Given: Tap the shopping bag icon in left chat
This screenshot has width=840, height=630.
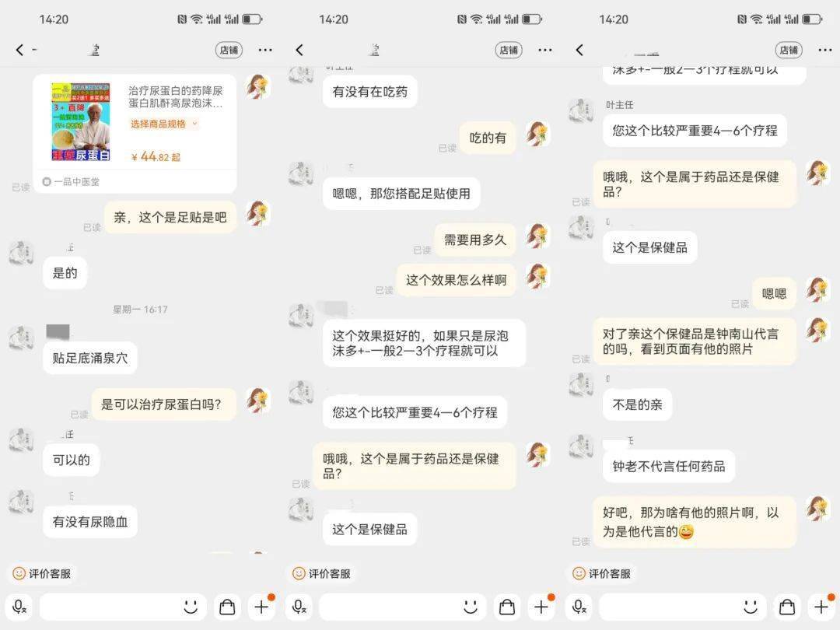Looking at the screenshot, I should [x=227, y=607].
